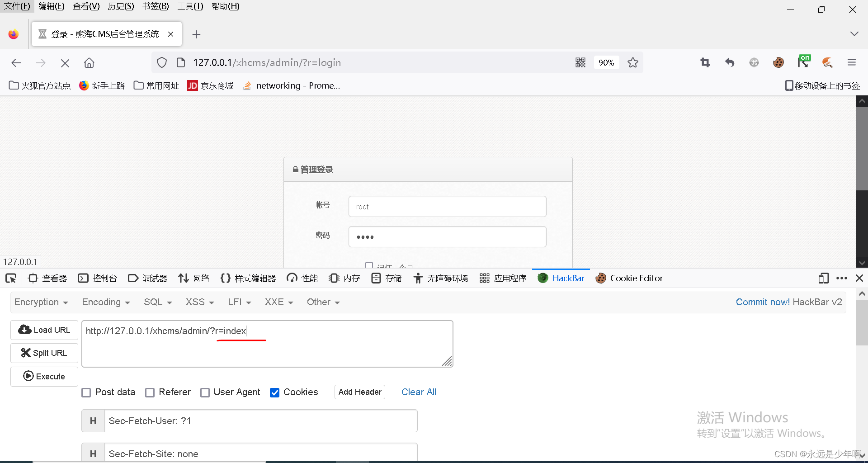Viewport: 868px width, 463px height.
Task: Expand the XSS dropdown
Action: coord(200,302)
